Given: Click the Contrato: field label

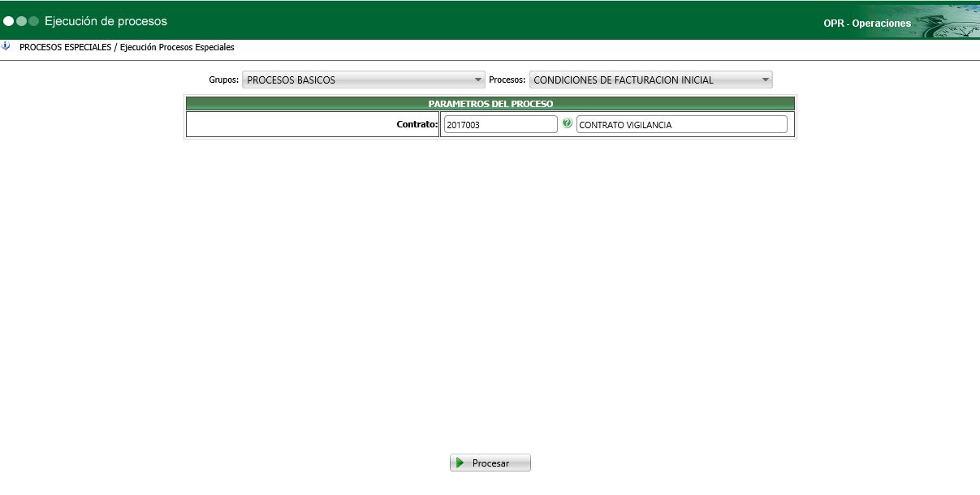Looking at the screenshot, I should pos(417,124).
